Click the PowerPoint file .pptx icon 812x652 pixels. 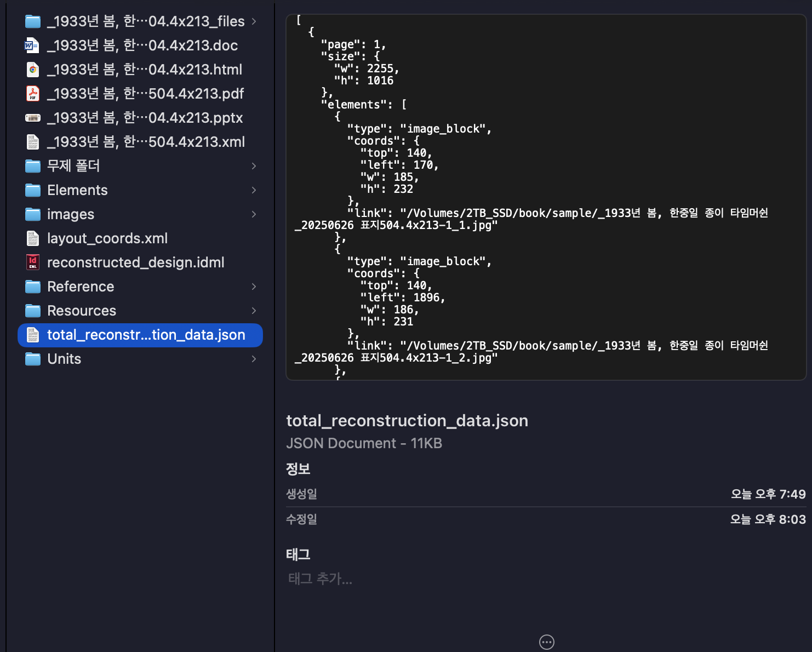tap(32, 118)
